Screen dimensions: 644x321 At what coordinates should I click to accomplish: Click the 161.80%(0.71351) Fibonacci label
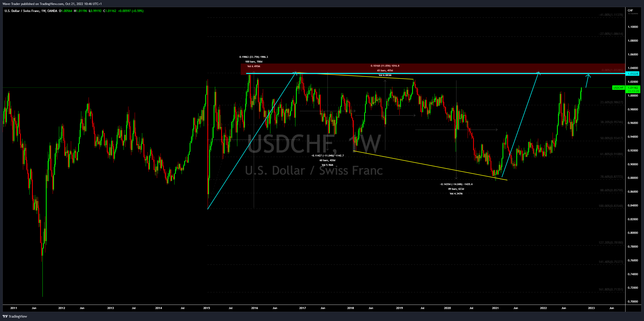coord(611,289)
